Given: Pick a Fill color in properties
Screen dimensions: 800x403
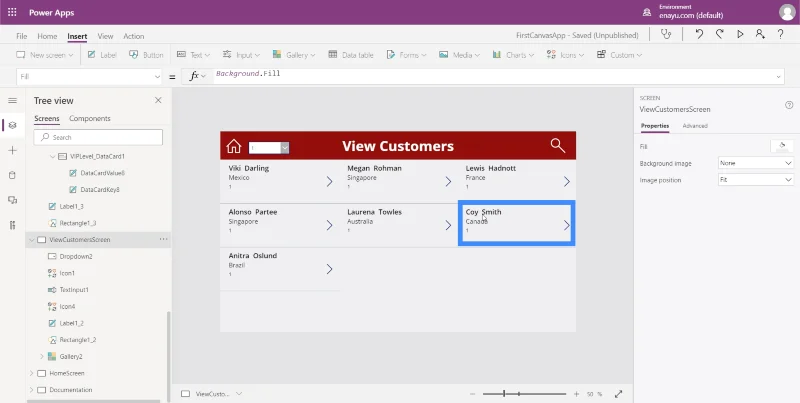Looking at the screenshot, I should (782, 146).
